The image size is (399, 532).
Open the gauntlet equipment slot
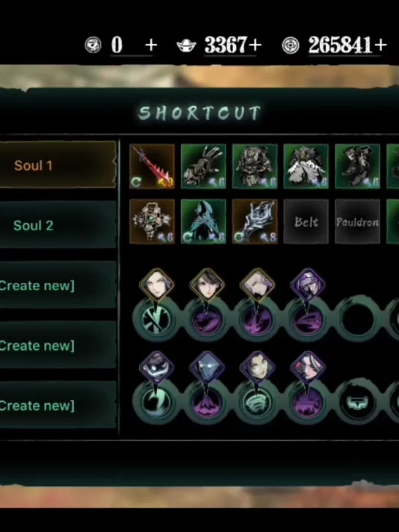tap(204, 167)
